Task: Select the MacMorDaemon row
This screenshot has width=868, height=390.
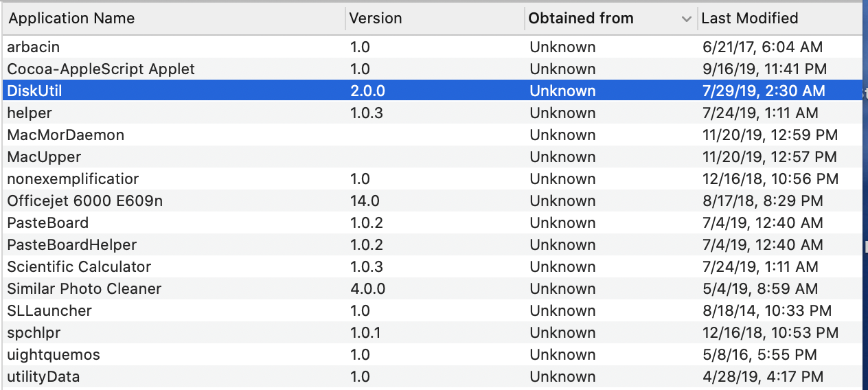Action: (65, 135)
